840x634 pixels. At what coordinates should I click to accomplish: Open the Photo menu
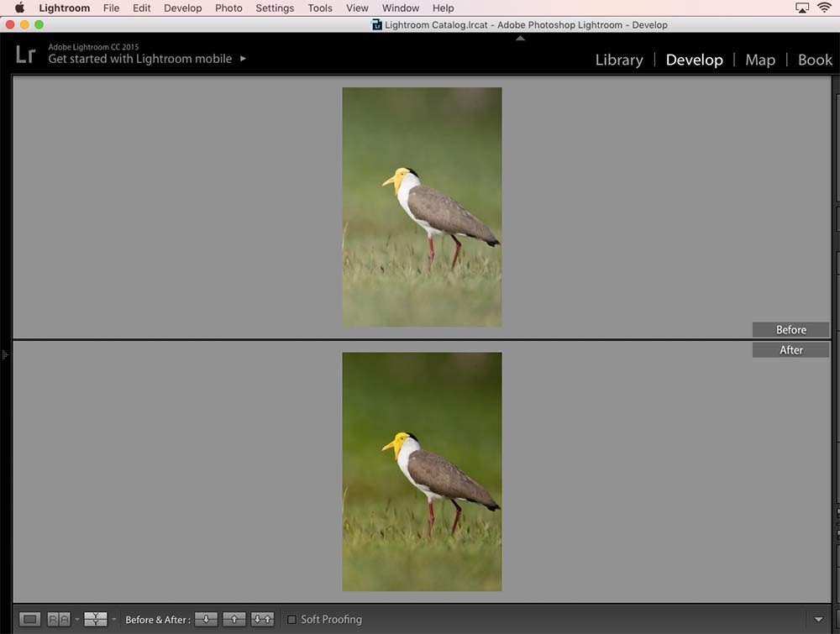(228, 8)
